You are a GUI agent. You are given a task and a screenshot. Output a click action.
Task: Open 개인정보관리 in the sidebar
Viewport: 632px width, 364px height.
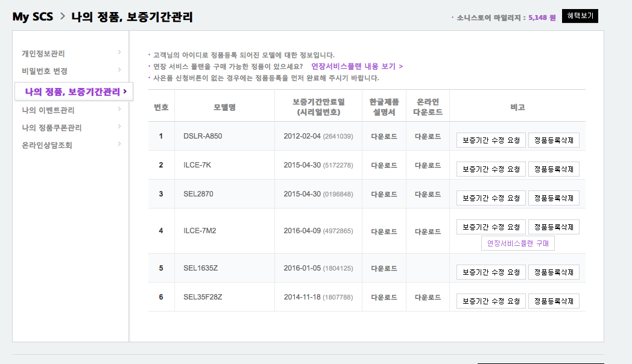click(43, 54)
